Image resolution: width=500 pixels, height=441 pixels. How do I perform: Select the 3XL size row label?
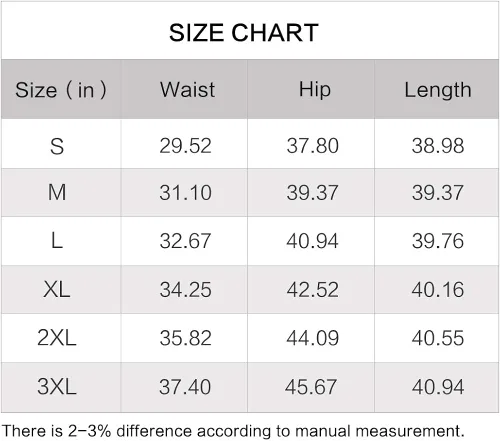[x=57, y=386]
